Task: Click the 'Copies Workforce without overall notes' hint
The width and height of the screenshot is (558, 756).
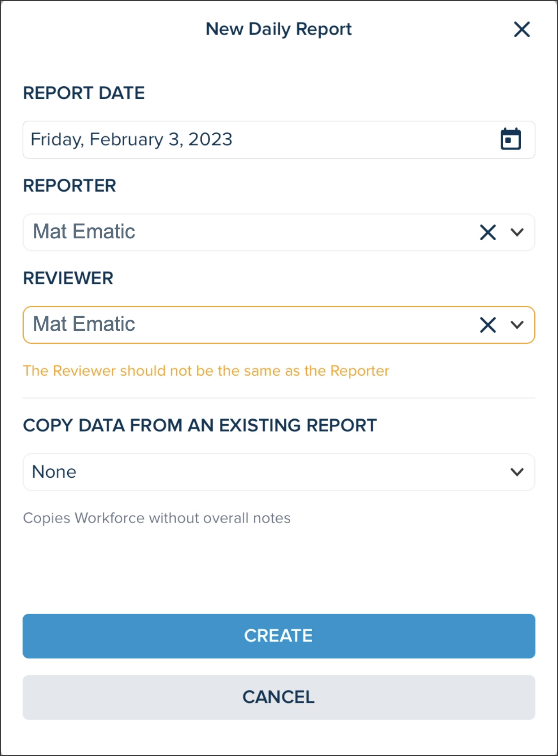Action: coord(157,518)
